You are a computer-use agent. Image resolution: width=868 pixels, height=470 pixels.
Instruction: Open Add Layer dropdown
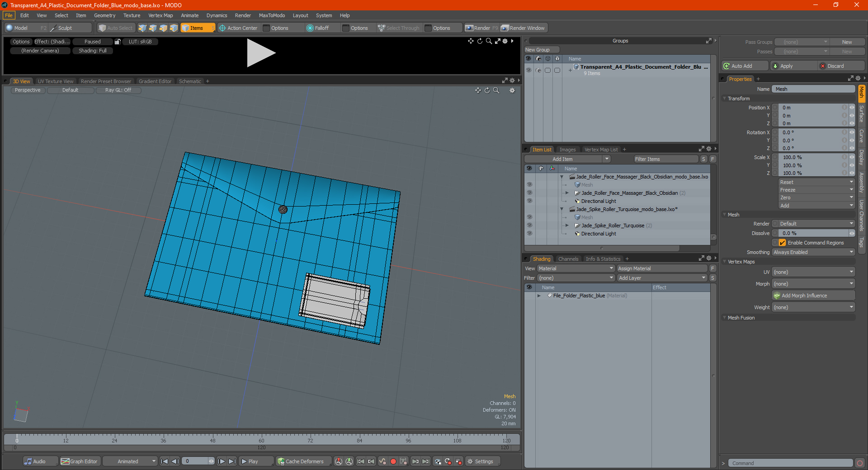[662, 278]
